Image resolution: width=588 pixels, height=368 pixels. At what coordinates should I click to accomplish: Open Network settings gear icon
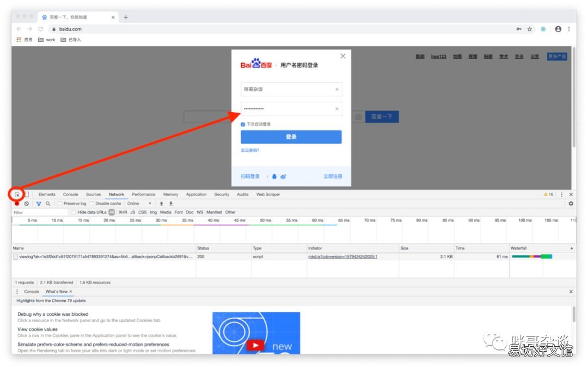pyautogui.click(x=571, y=204)
